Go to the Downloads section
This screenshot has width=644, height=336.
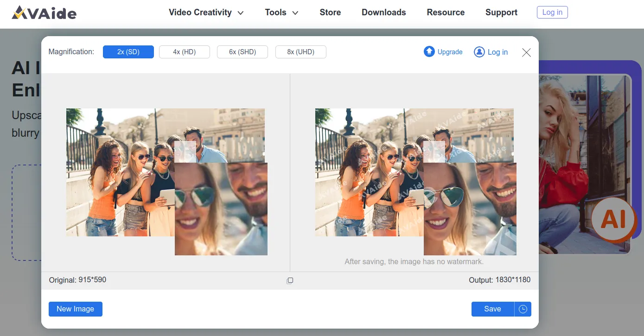383,13
